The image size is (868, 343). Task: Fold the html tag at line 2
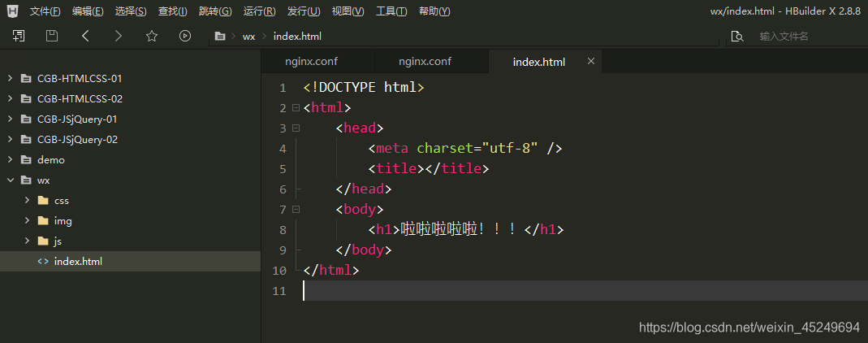(296, 107)
